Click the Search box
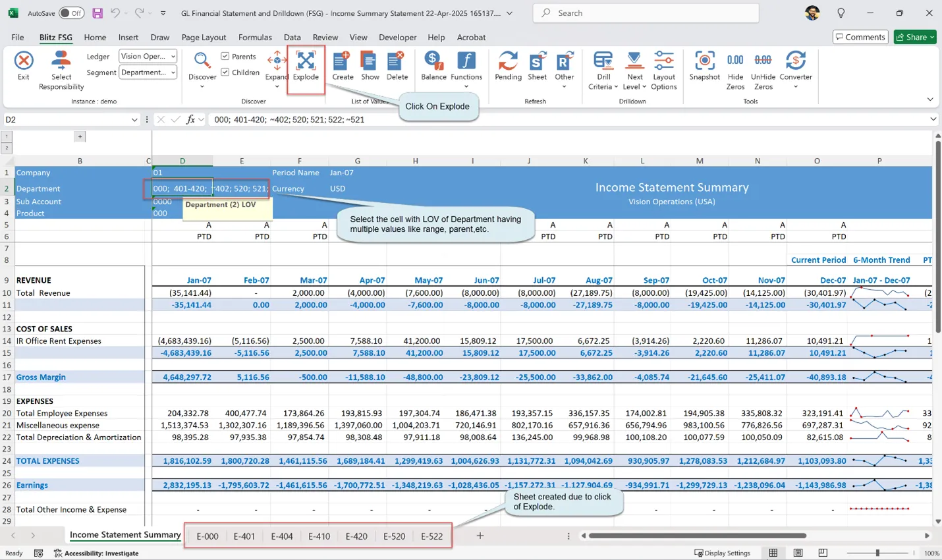Viewport: 942px width, 560px height. pos(646,13)
